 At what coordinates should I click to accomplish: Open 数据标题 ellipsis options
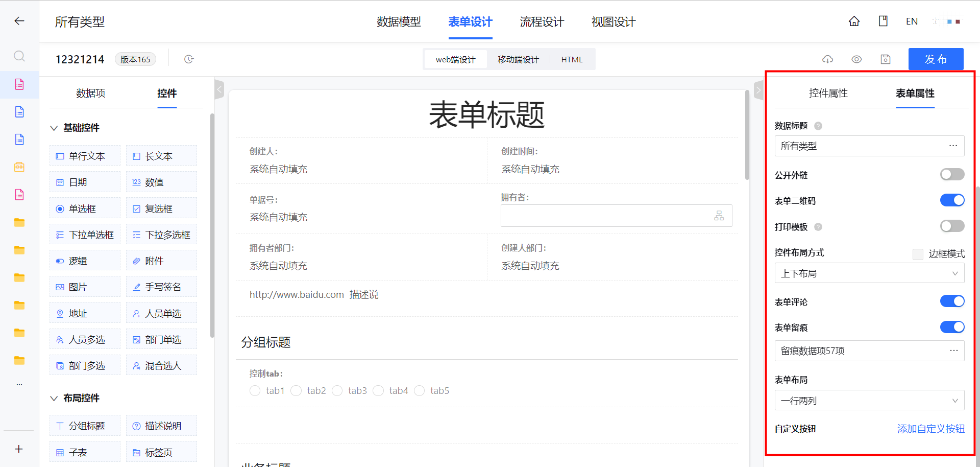pos(953,146)
